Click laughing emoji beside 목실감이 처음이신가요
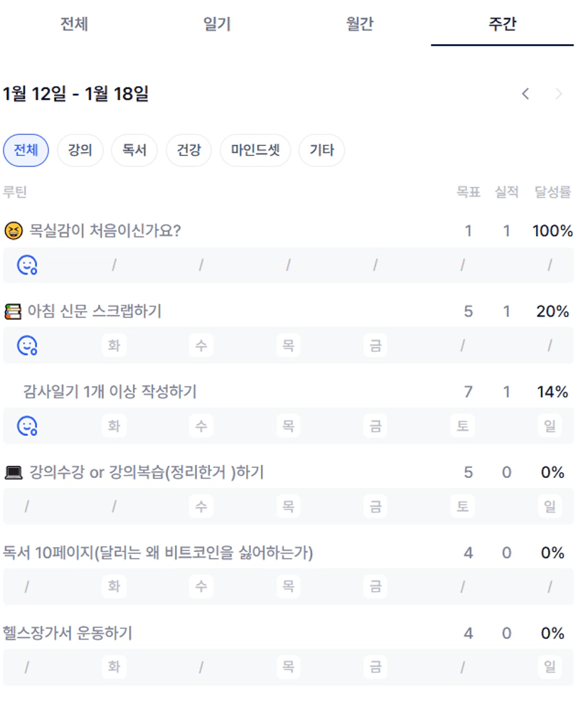The width and height of the screenshot is (588, 709). (13, 231)
